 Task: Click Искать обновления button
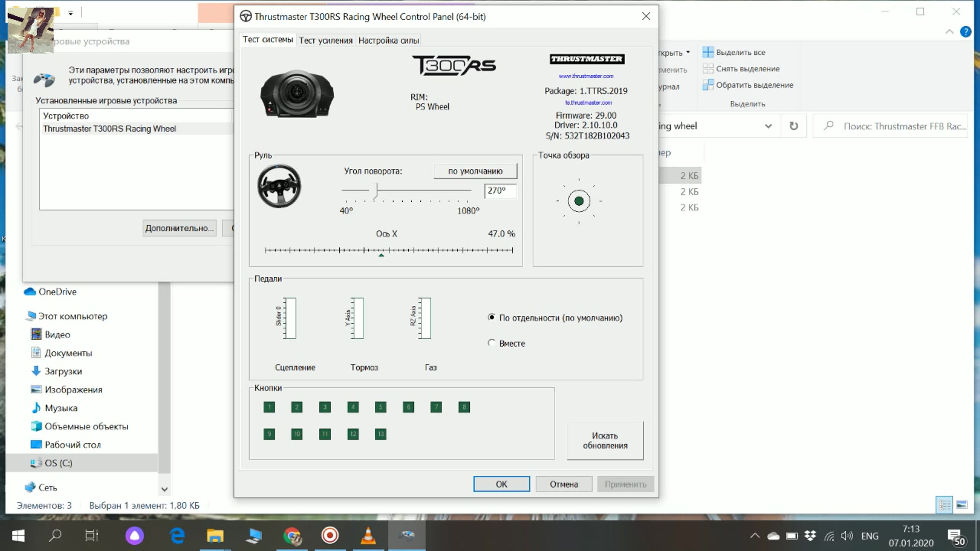click(605, 440)
